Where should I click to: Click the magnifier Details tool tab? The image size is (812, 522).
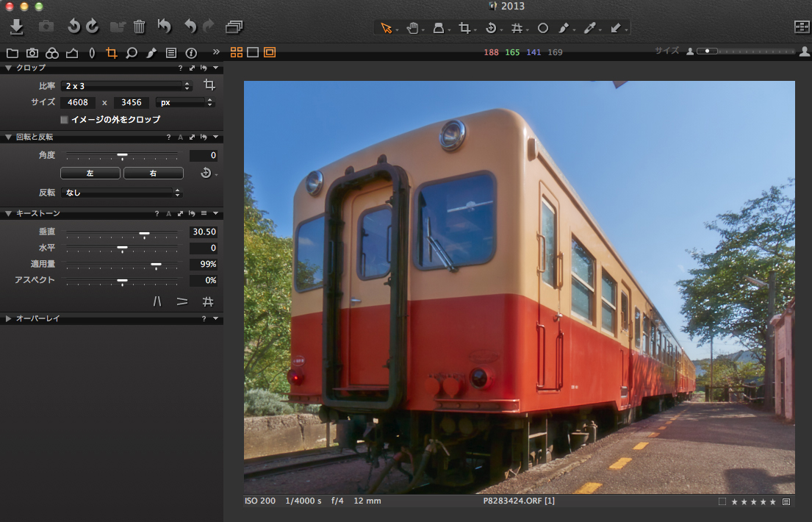pos(132,53)
